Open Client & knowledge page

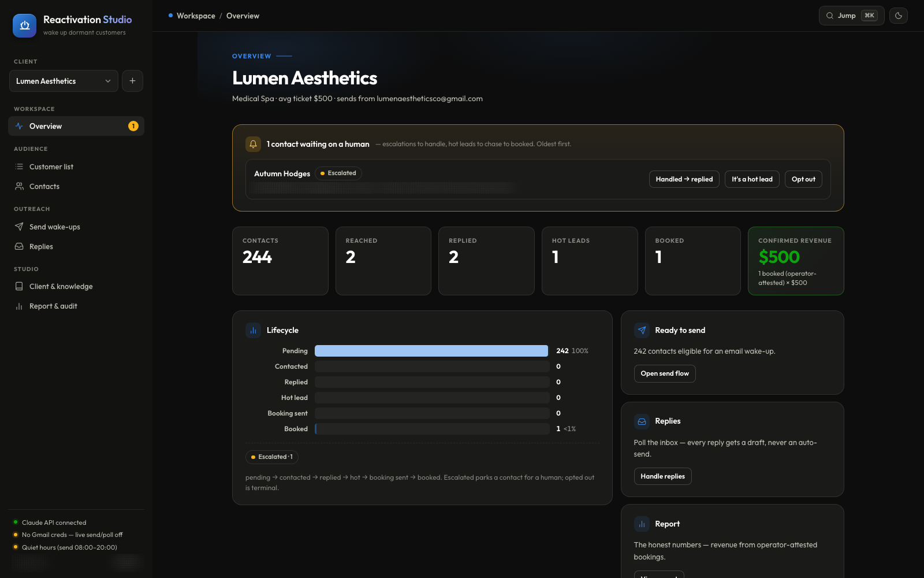click(76, 286)
